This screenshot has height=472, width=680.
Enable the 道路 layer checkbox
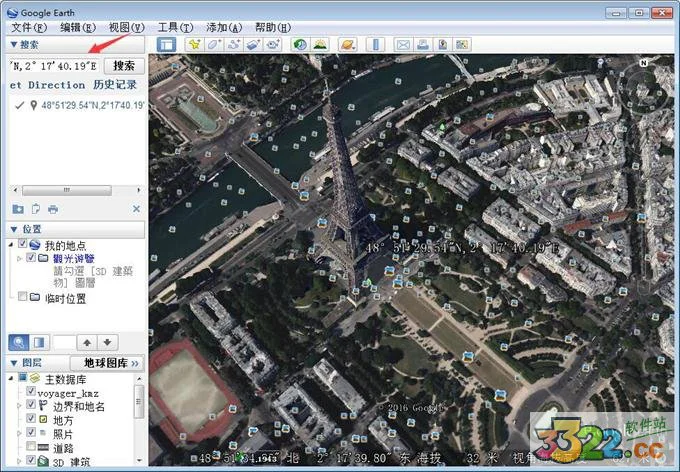click(30, 446)
